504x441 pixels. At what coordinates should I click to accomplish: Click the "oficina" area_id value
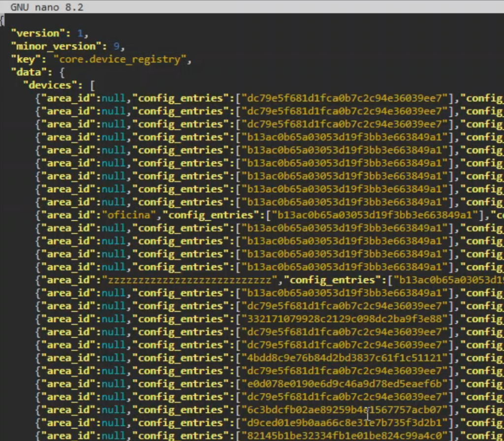point(129,215)
